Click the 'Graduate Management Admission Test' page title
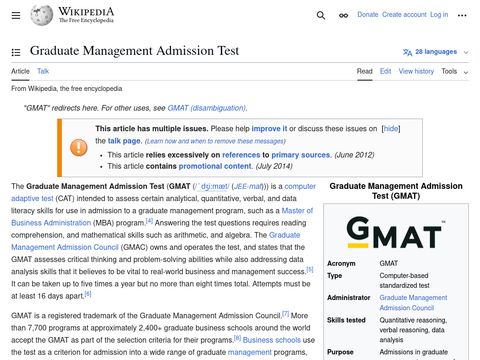This screenshot has width=480, height=360. (134, 51)
